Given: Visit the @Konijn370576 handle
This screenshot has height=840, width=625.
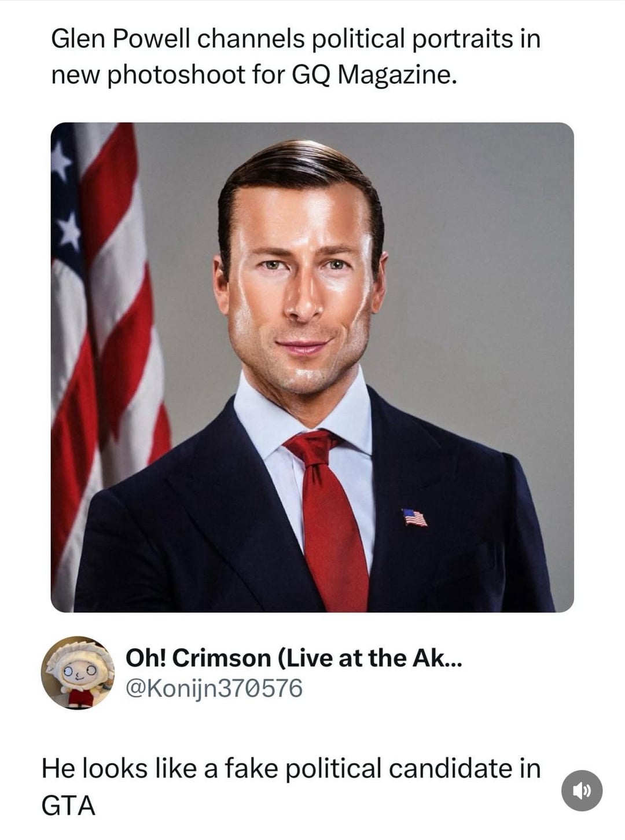Looking at the screenshot, I should point(214,688).
